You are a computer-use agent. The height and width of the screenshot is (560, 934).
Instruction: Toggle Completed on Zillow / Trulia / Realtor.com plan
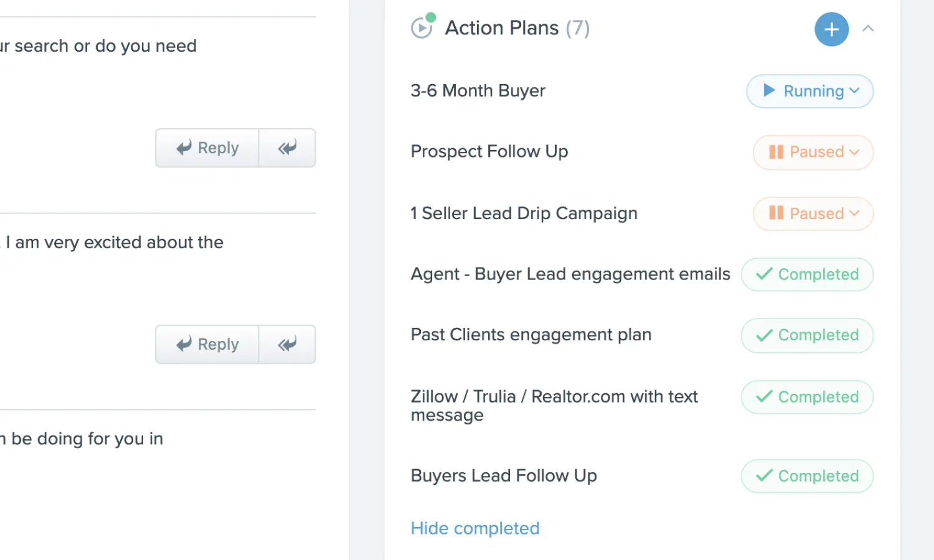pos(807,397)
